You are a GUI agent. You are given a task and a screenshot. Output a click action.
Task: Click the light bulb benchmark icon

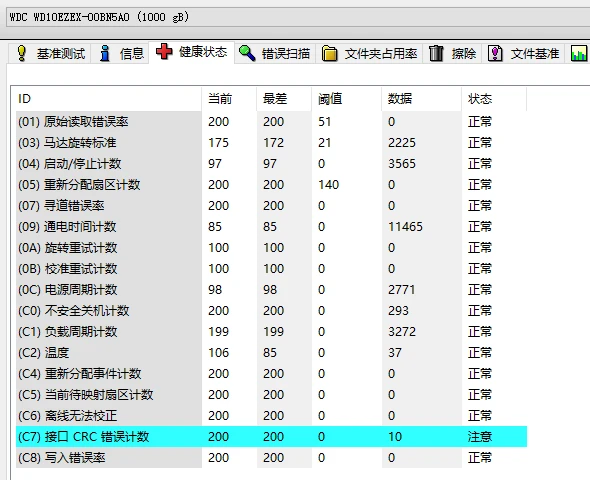[22, 53]
